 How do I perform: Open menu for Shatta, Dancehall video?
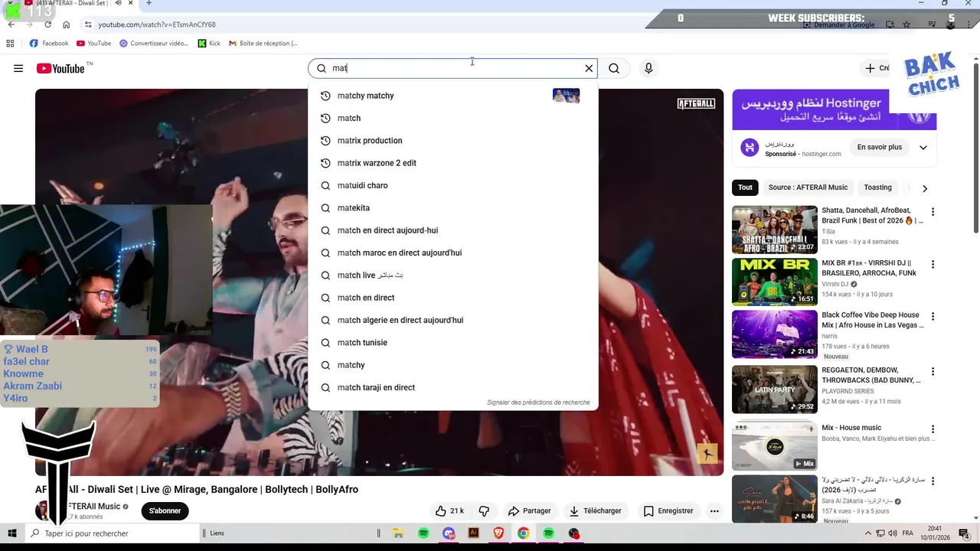click(933, 212)
